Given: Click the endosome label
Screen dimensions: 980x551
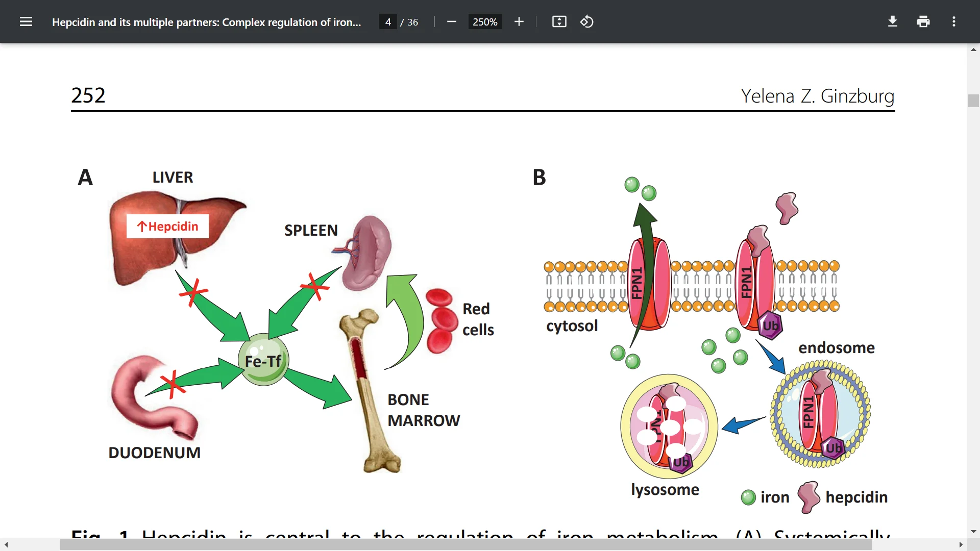Looking at the screenshot, I should point(837,348).
